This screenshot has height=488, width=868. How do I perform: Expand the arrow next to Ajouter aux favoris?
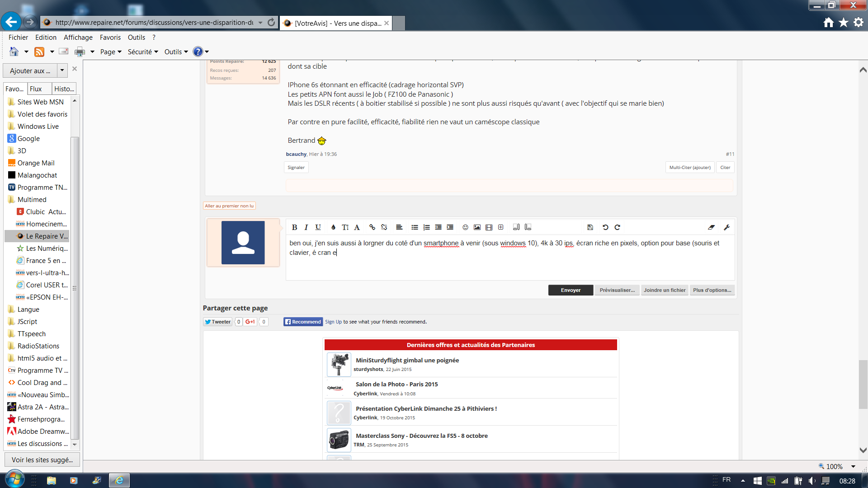point(62,70)
